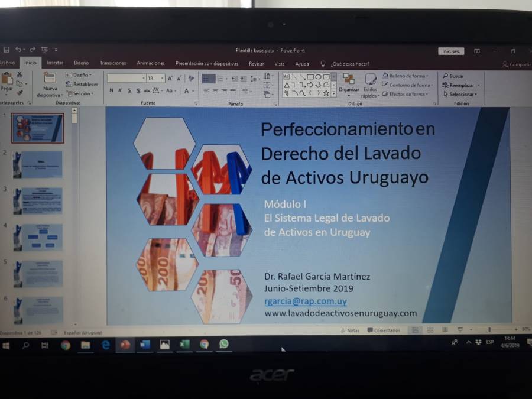
Task: Switch to the Transiciones tab
Action: [x=112, y=63]
